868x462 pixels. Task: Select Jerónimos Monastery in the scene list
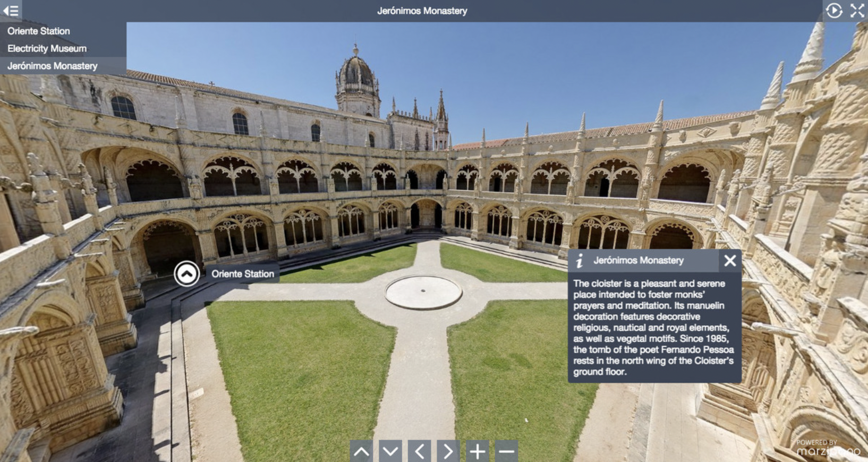[x=53, y=66]
